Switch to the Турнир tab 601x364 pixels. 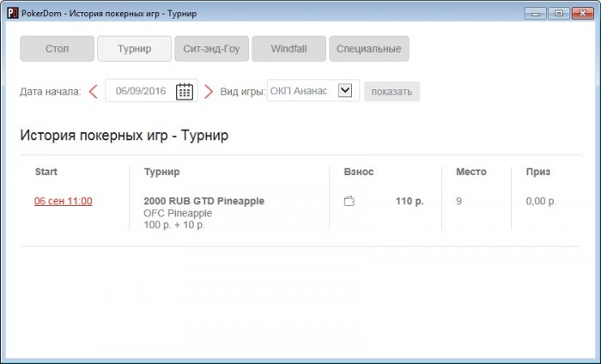[x=134, y=49]
